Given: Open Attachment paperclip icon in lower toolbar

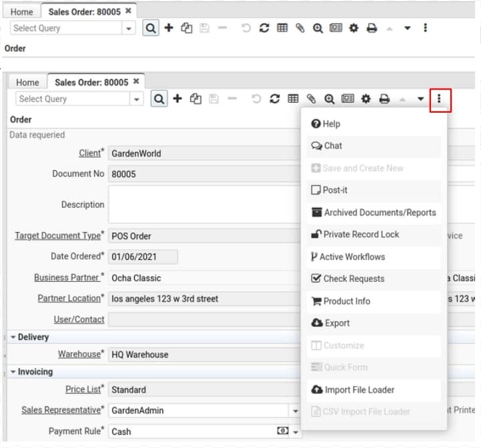Looking at the screenshot, I should click(311, 99).
